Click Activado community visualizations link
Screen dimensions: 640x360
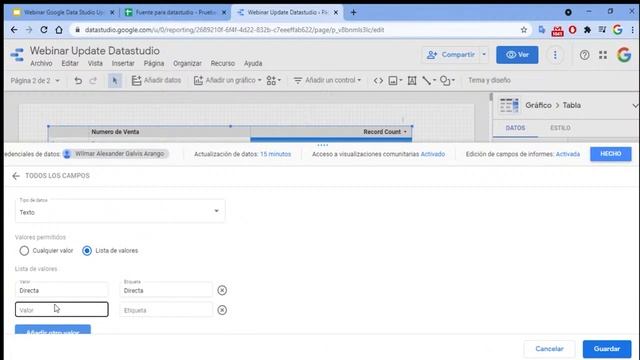433,154
